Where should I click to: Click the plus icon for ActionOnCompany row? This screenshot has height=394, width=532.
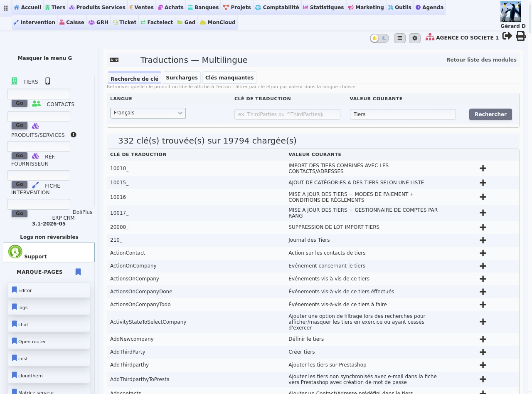pyautogui.click(x=483, y=266)
